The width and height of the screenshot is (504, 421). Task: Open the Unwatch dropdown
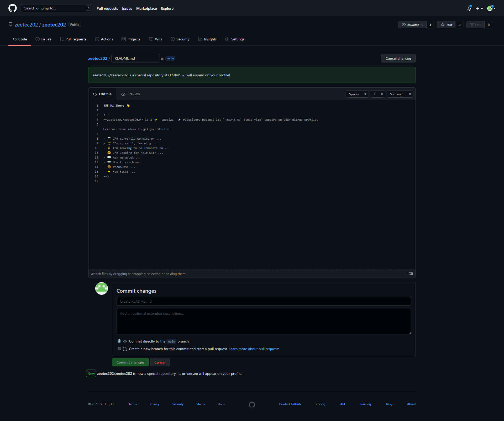[x=412, y=25]
